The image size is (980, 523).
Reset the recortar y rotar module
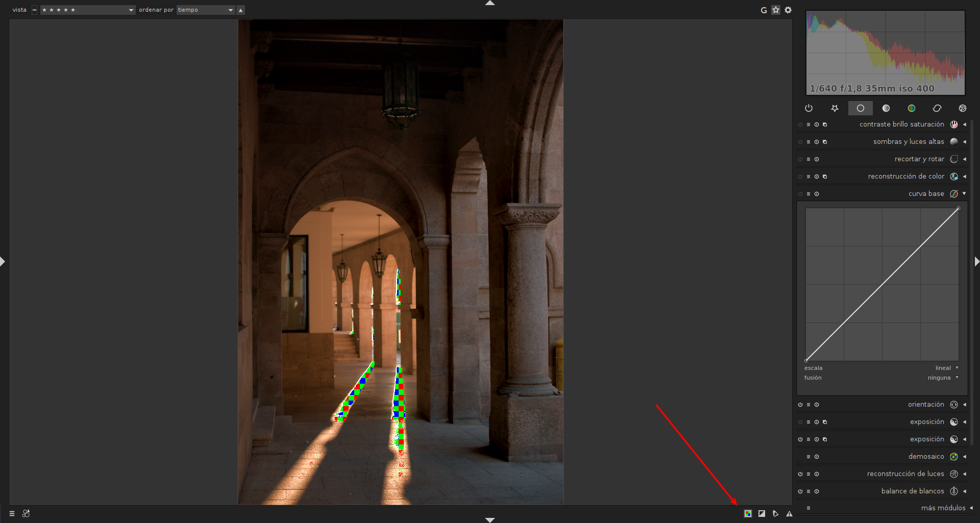point(817,159)
